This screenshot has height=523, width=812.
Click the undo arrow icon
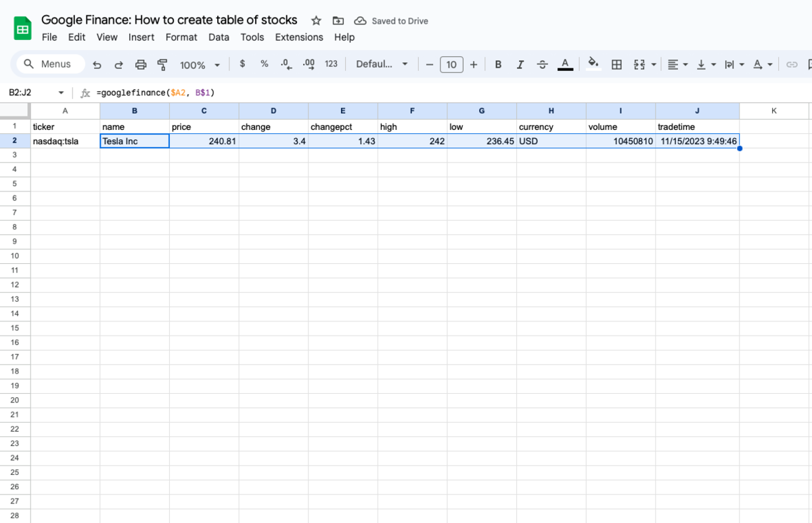97,64
